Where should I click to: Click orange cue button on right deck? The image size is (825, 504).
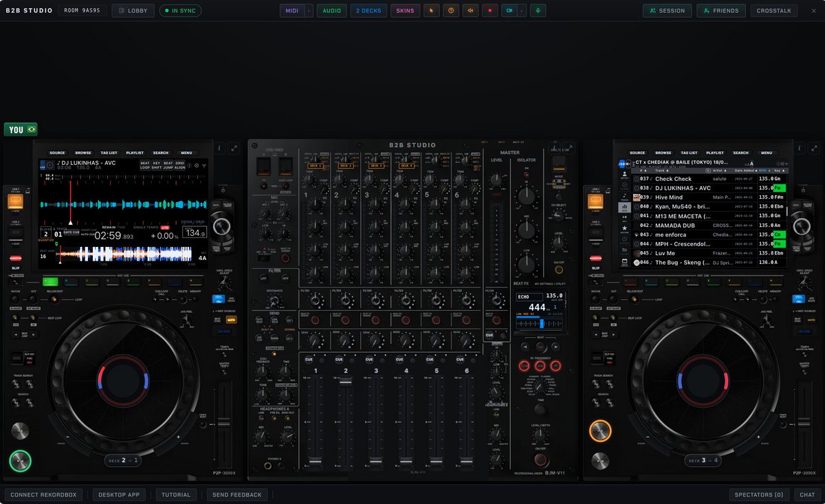[600, 431]
